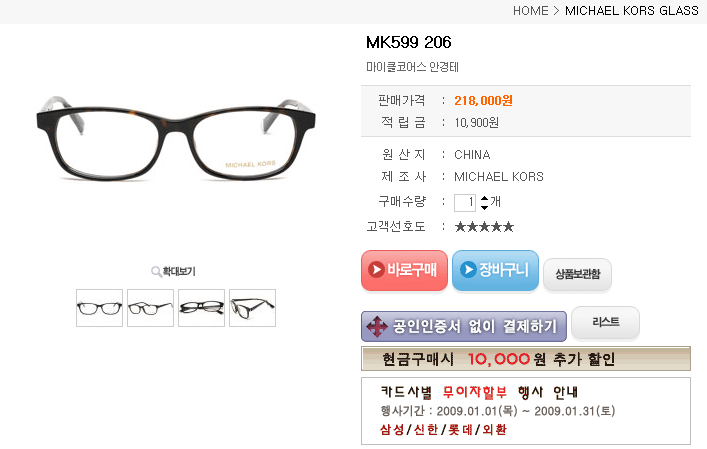The image size is (707, 449).
Task: Select the second angled glasses thumbnail
Action: point(150,308)
